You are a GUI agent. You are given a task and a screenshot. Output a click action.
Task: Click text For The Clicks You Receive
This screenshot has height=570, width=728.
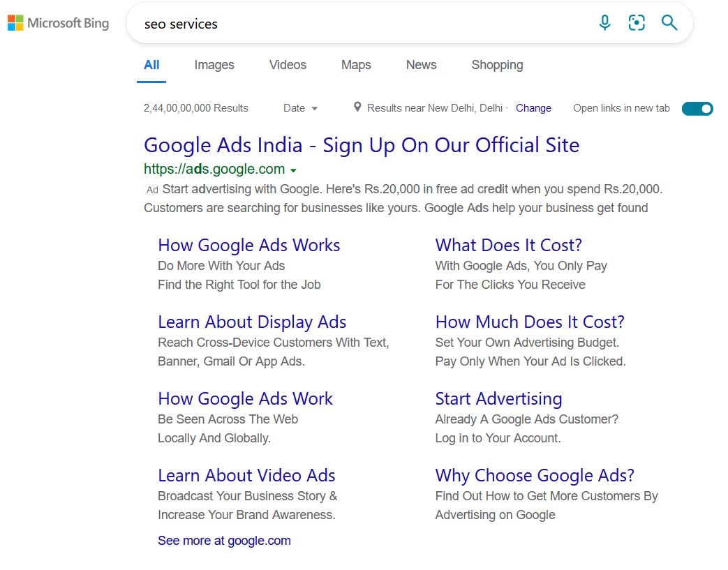coord(510,285)
